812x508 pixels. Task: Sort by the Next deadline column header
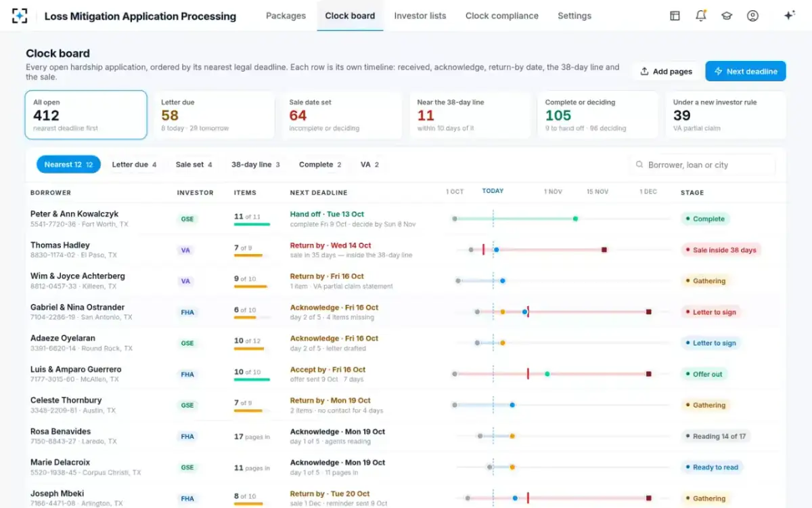319,192
